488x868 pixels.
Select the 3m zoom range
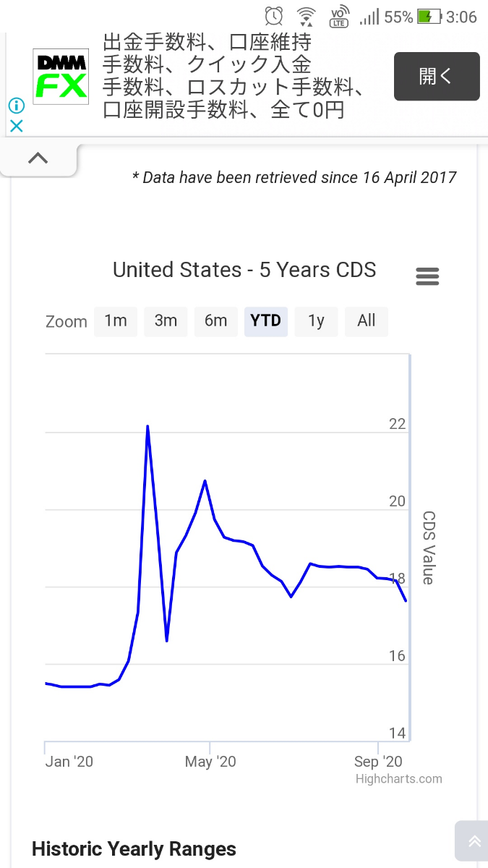(x=166, y=321)
